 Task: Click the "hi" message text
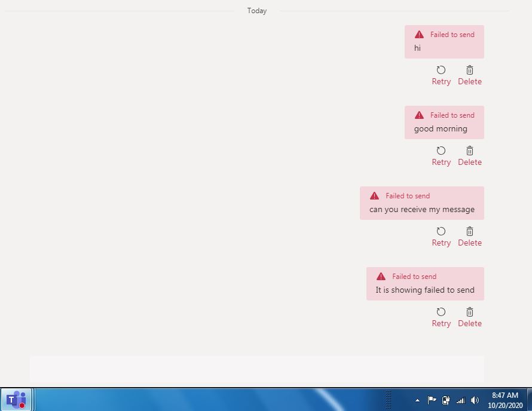417,48
